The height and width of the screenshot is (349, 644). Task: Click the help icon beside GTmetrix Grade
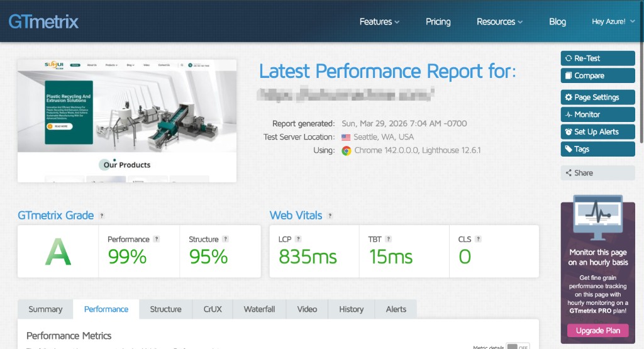102,216
